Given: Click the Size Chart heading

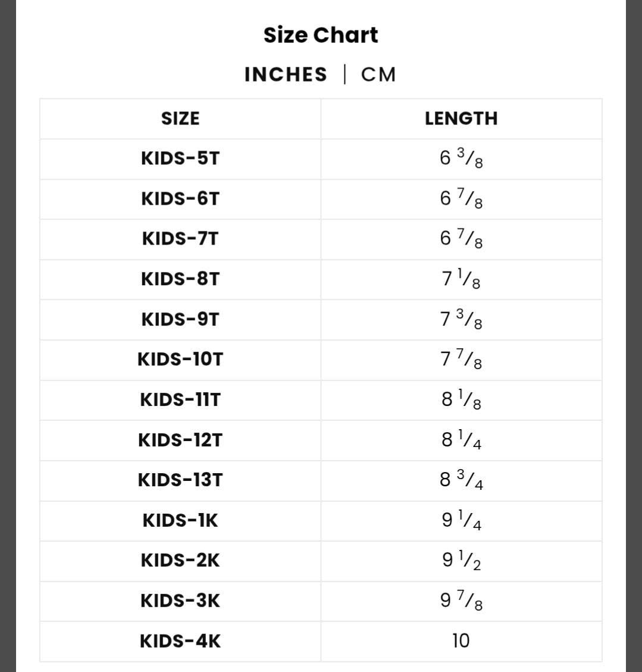Looking at the screenshot, I should coord(321,35).
